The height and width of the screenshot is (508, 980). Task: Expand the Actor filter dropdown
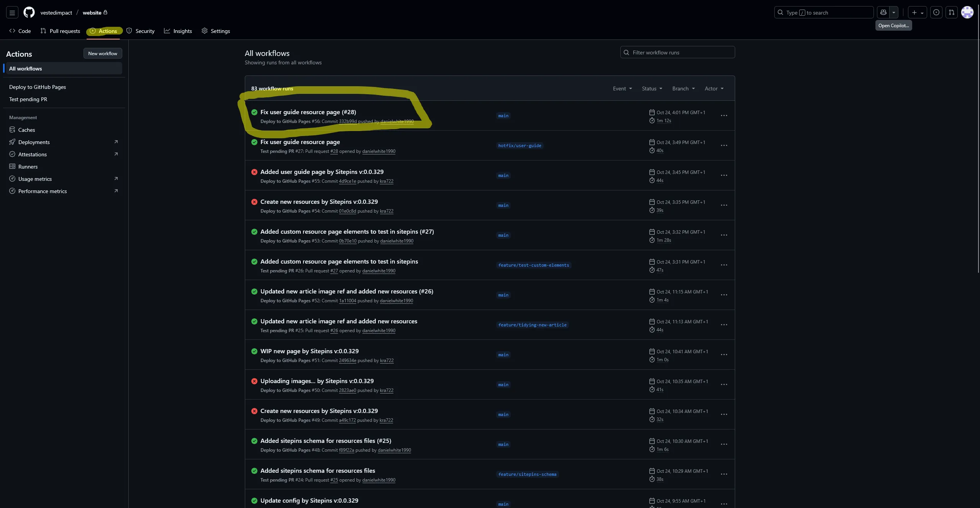(713, 88)
